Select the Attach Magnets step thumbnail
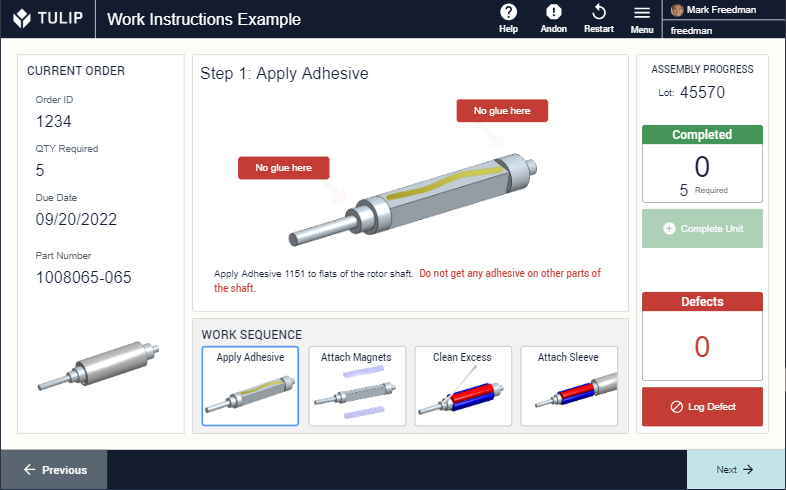This screenshot has width=786, height=490. 357,386
